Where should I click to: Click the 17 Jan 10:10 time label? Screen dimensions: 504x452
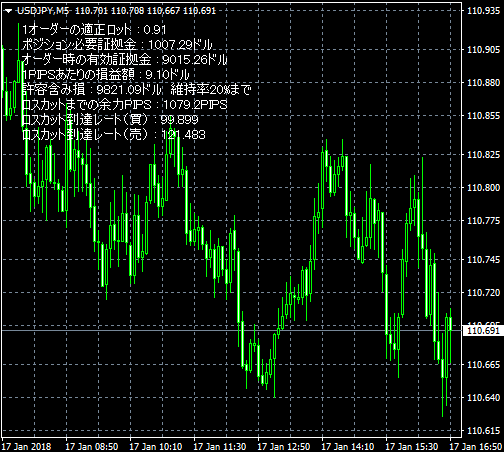point(156,447)
